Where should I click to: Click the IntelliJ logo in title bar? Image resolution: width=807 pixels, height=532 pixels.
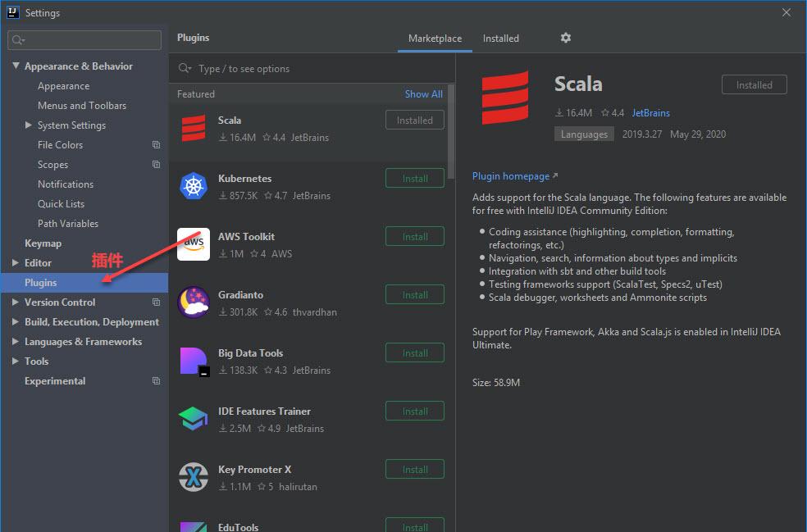point(13,12)
